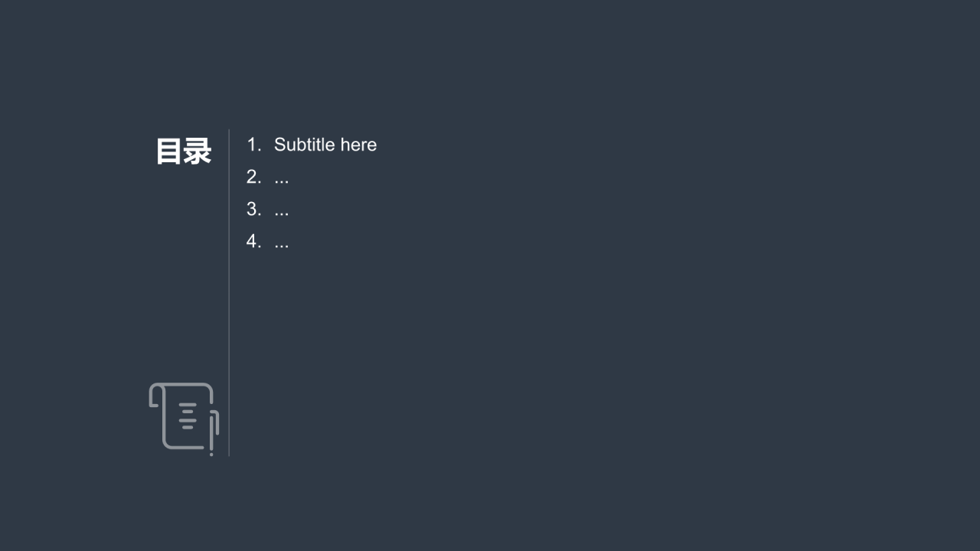The height and width of the screenshot is (551, 980).
Task: Click the 录 character in the title
Action: point(198,152)
